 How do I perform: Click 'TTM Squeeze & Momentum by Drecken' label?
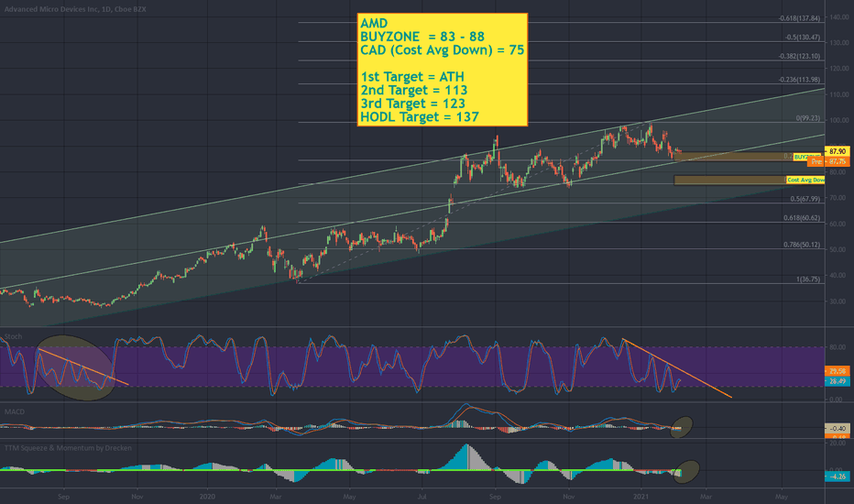(x=68, y=448)
